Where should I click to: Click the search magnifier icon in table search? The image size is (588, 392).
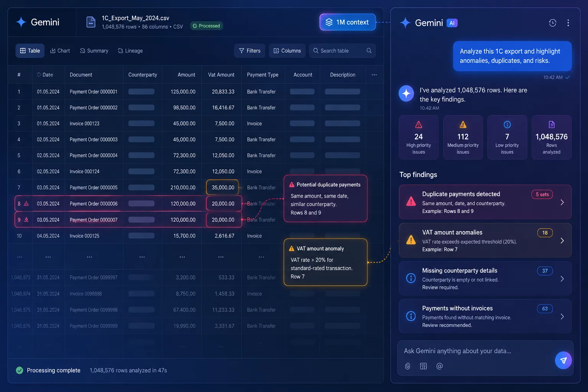369,51
